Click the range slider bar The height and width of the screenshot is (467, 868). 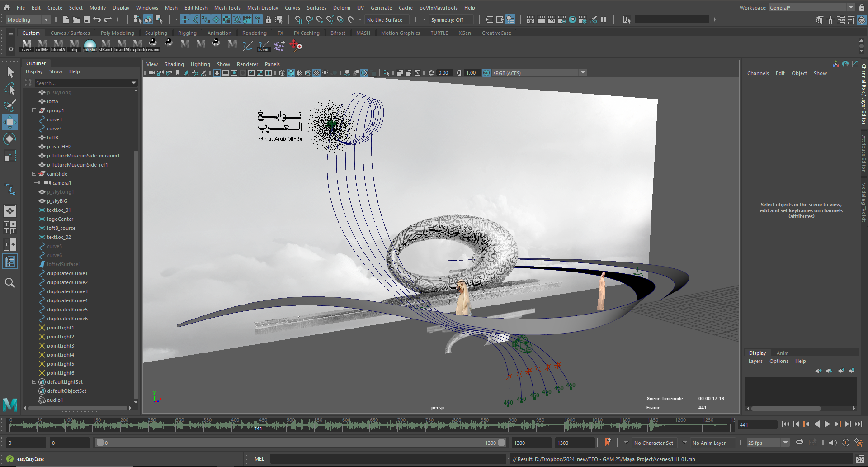[x=298, y=443]
